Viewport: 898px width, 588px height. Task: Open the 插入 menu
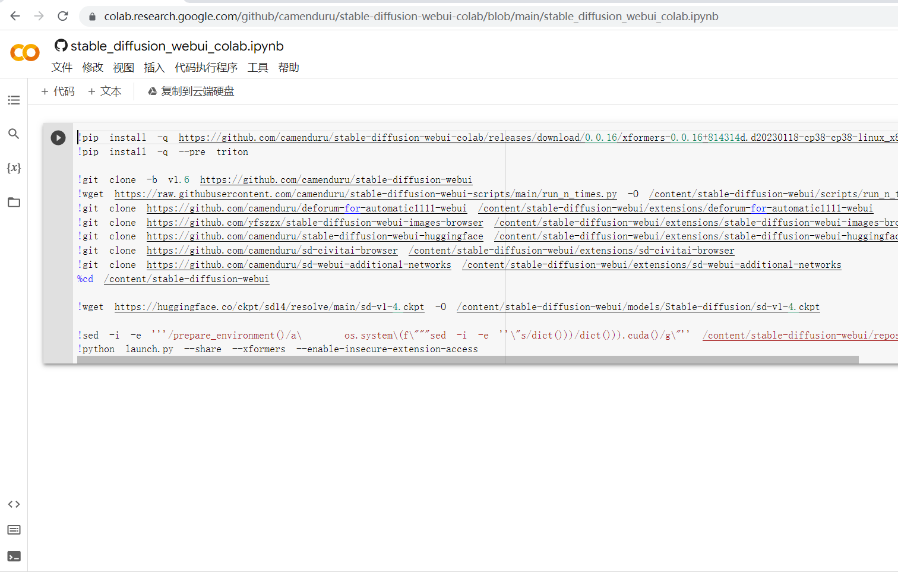coord(154,68)
